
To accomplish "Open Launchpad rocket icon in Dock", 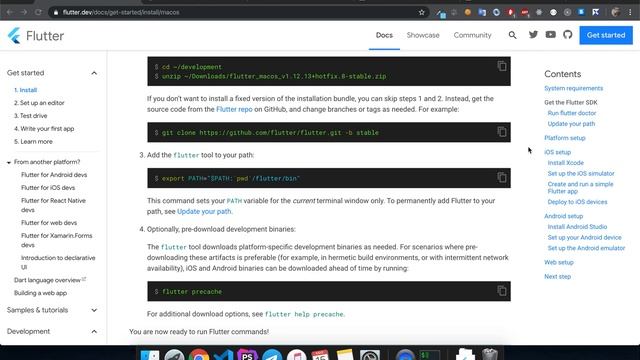I will (x=174, y=355).
